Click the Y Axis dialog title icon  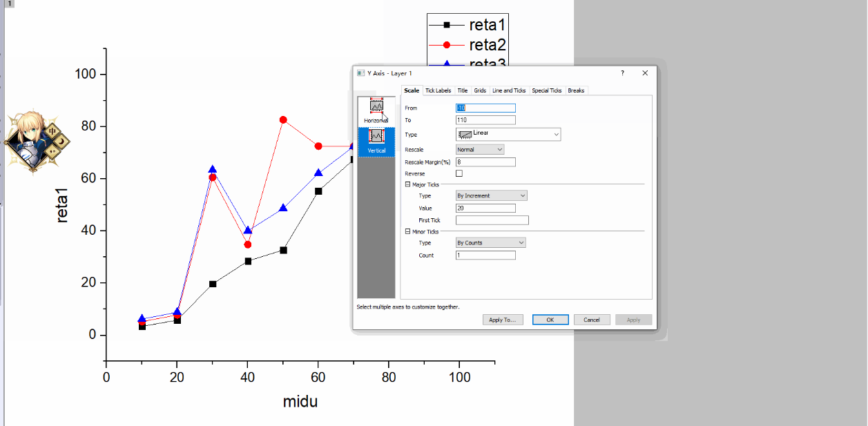click(360, 73)
